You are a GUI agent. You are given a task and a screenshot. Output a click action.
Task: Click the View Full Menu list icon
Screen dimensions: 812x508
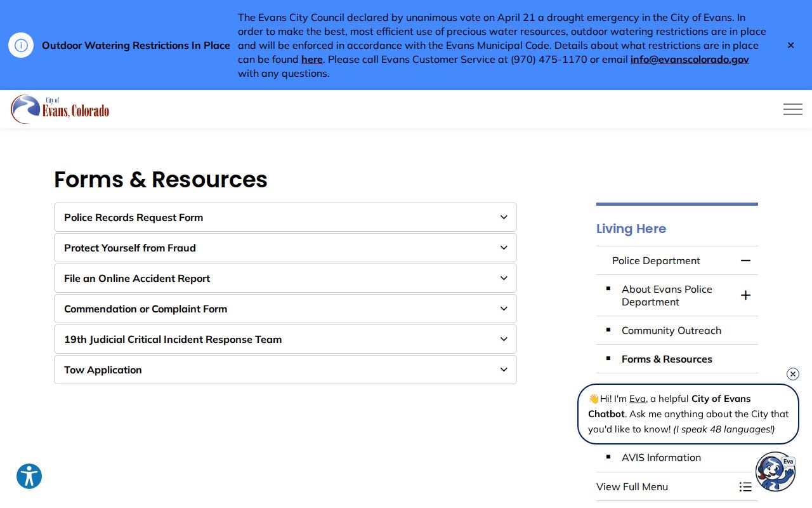tap(745, 487)
